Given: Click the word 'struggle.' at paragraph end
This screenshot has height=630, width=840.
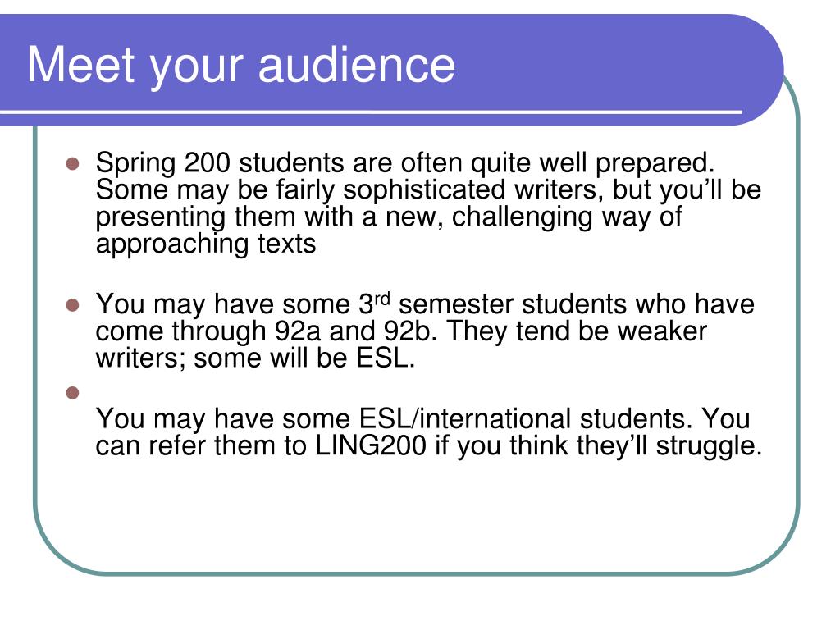Looking at the screenshot, I should pos(709,447).
